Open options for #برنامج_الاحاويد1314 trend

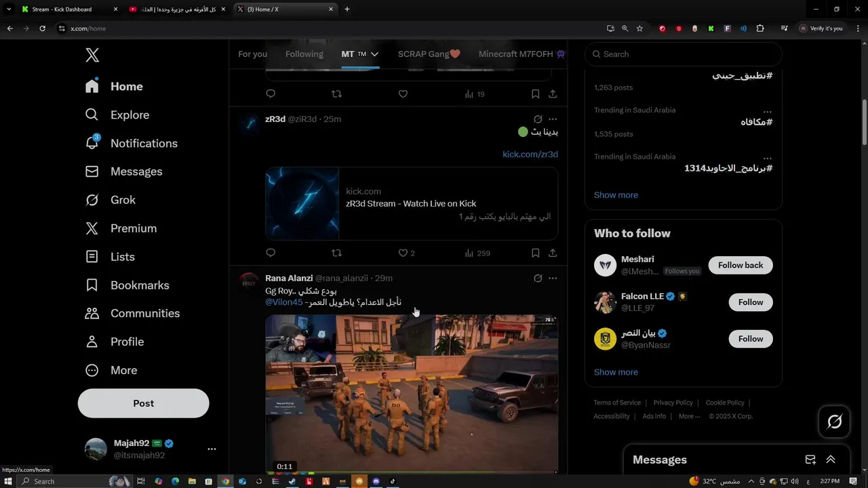click(x=767, y=158)
